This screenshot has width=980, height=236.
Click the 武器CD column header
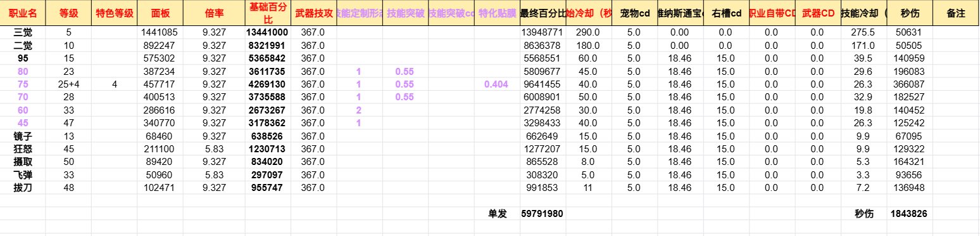pos(817,13)
